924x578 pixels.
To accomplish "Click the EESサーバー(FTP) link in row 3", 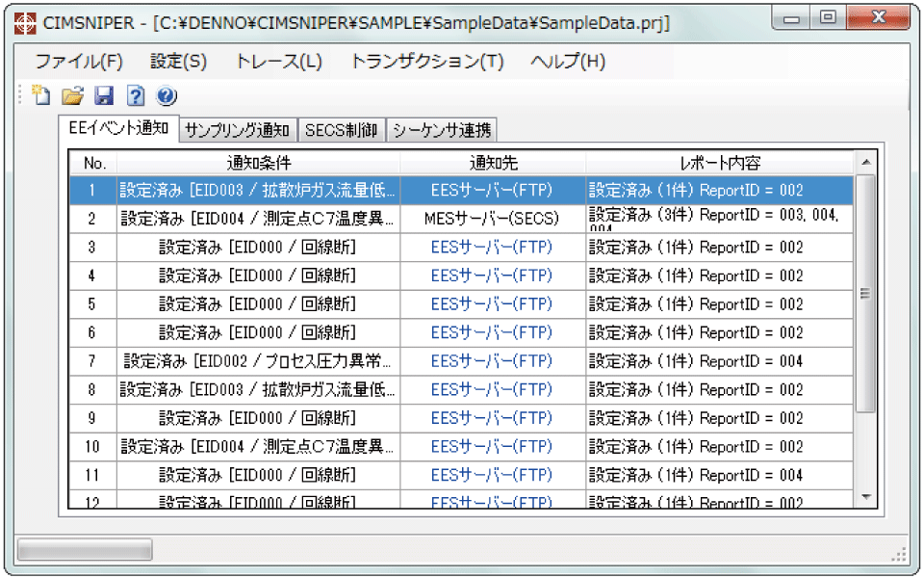I will click(492, 248).
